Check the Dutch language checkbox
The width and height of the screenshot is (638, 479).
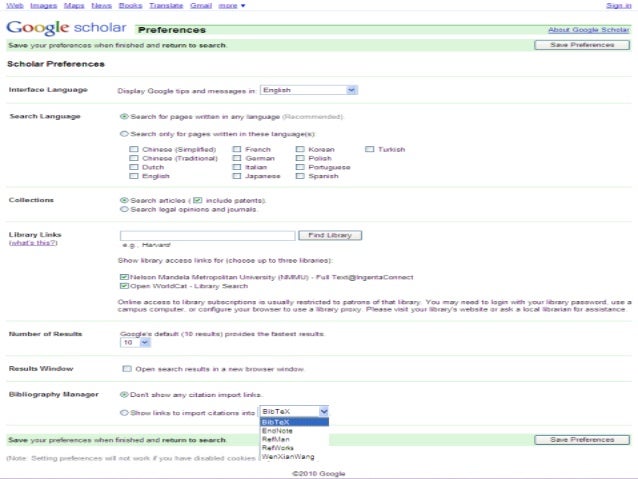point(134,167)
